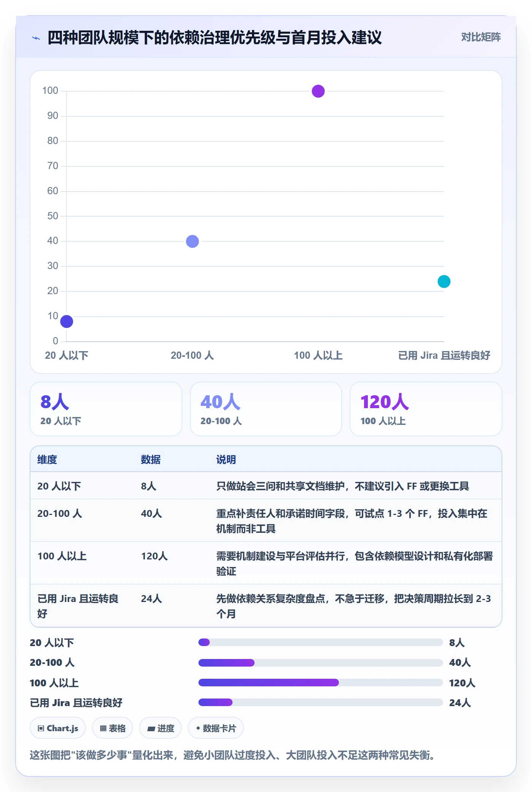Click description starting with 只做站会三问
This screenshot has width=532, height=792.
pyautogui.click(x=342, y=486)
